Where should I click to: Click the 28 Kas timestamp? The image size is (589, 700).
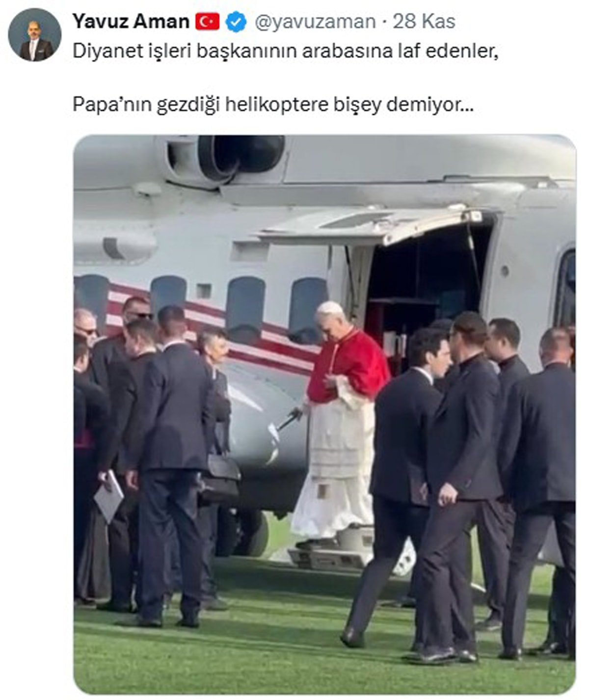coord(424,22)
